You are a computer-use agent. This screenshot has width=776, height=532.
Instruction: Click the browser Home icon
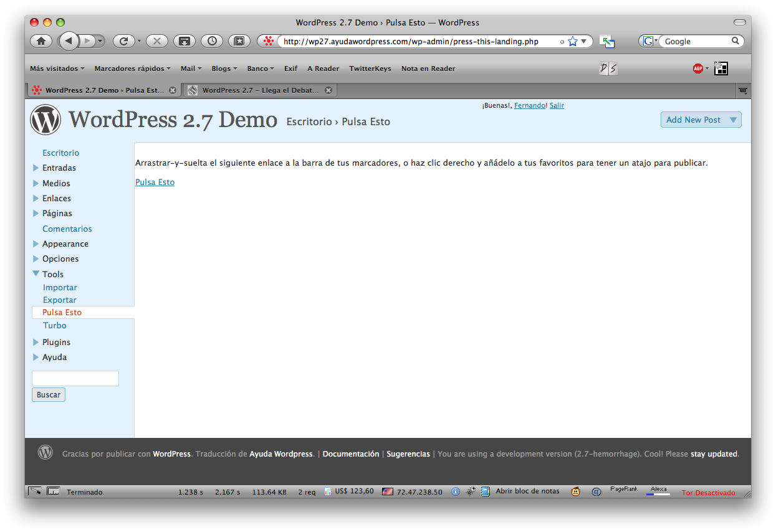pos(41,41)
